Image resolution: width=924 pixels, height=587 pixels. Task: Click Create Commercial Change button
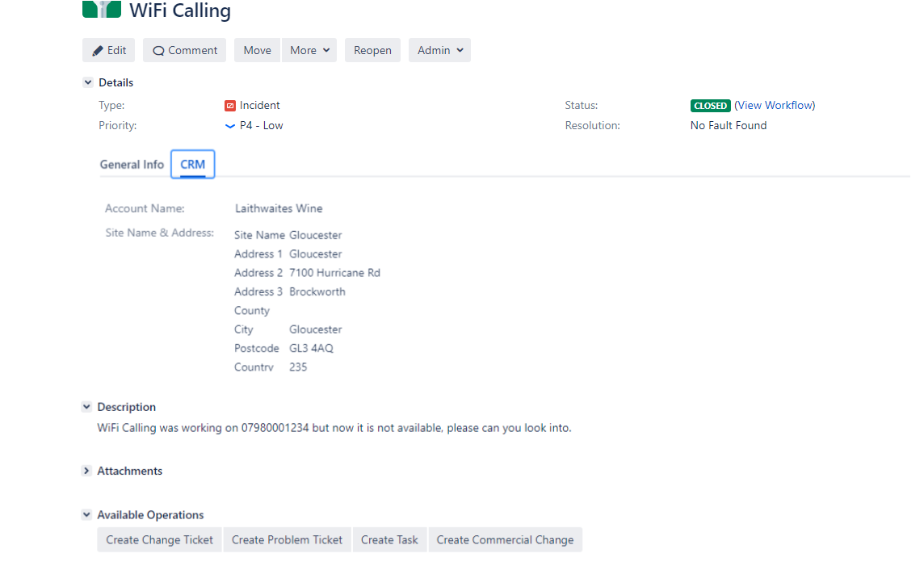tap(505, 540)
